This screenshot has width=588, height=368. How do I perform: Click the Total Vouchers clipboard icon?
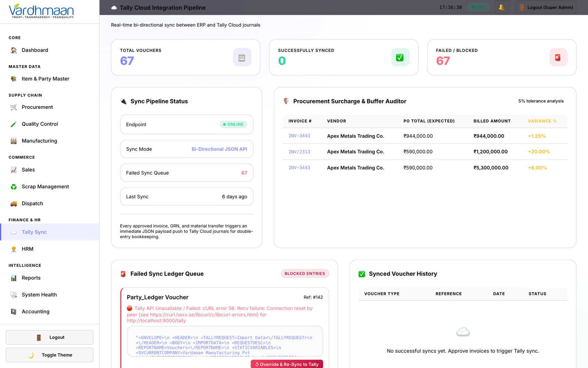pos(242,57)
